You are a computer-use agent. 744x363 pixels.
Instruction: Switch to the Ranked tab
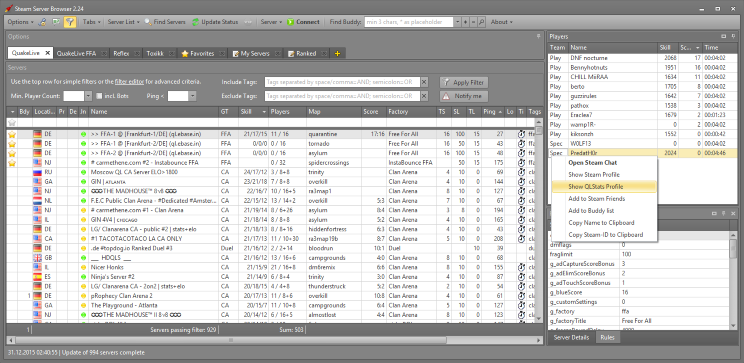point(306,54)
